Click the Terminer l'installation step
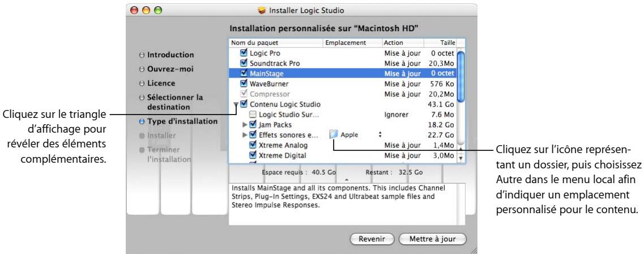 point(169,155)
